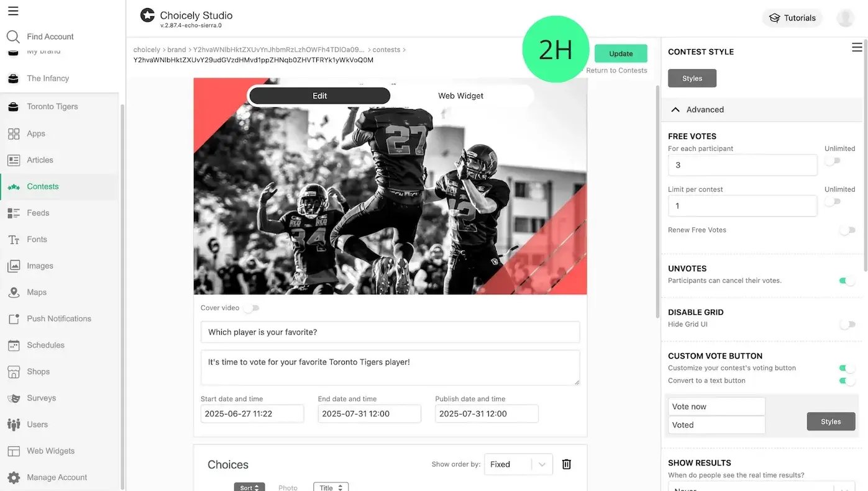This screenshot has height=491, width=868.
Task: Click the Push Notifications icon
Action: coord(13,318)
